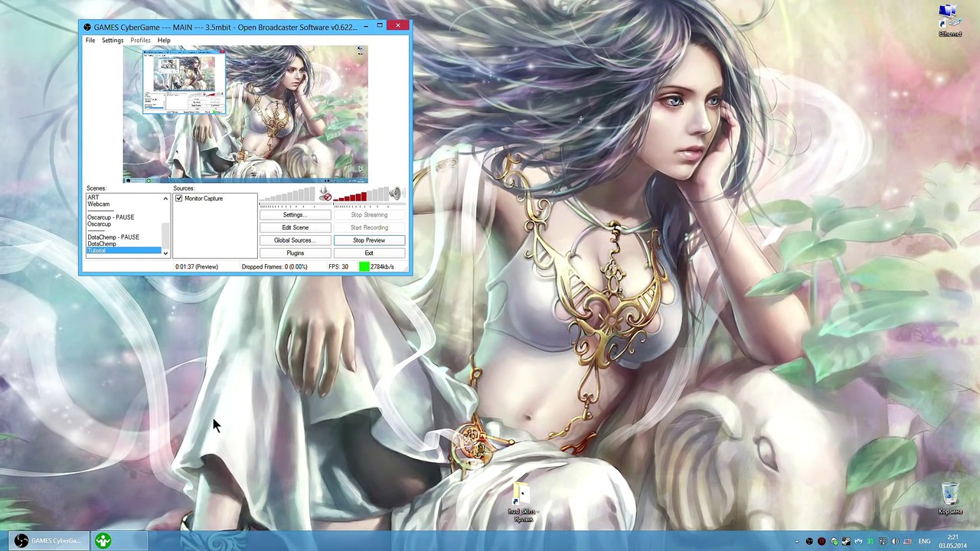The image size is (980, 551).
Task: Uncheck the Monitor Capture source checkbox
Action: [x=179, y=199]
